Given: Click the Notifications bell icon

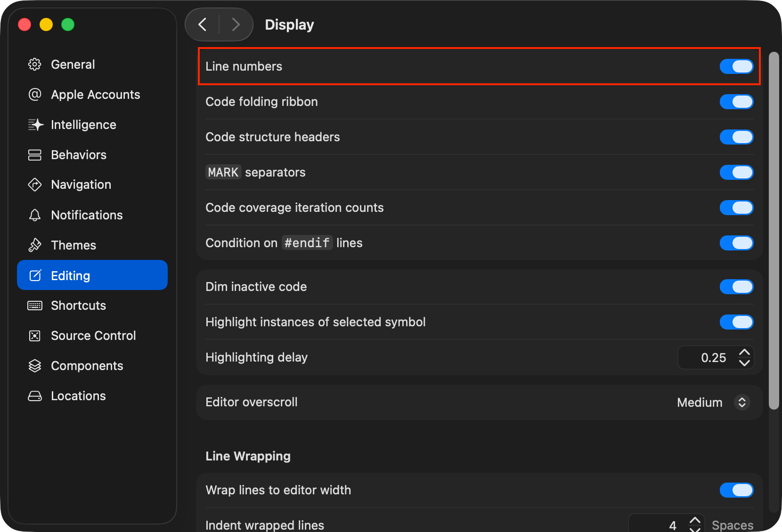Looking at the screenshot, I should tap(35, 215).
